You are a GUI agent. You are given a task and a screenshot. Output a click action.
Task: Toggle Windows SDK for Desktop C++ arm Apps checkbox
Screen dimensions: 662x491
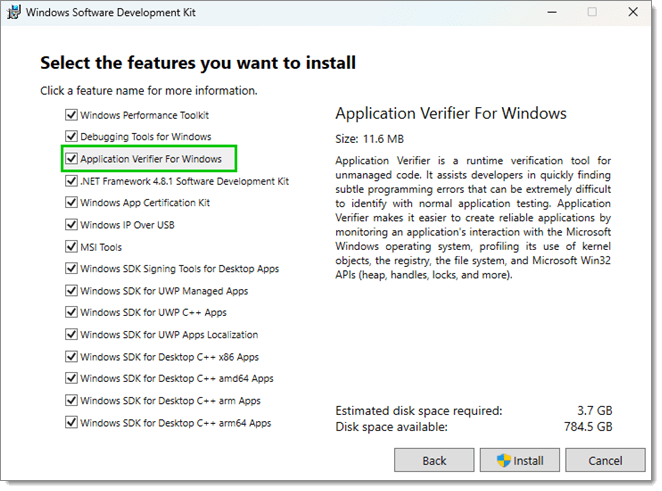pyautogui.click(x=71, y=400)
